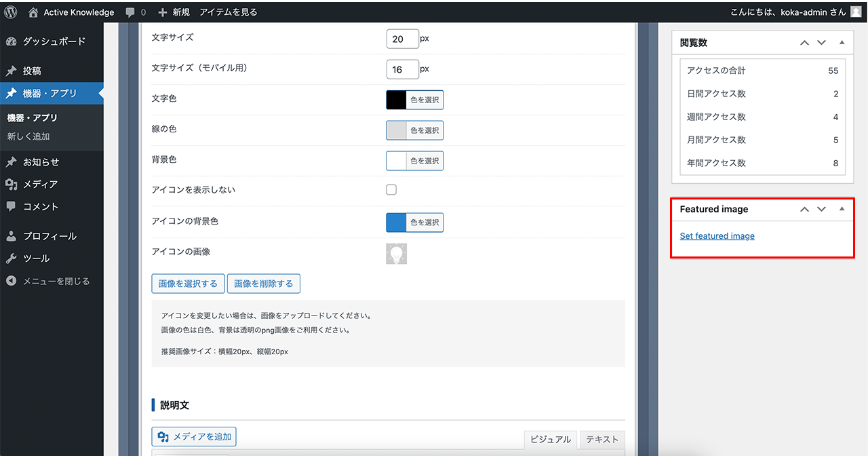Open Set featured image link
The height and width of the screenshot is (458, 868).
pos(717,236)
